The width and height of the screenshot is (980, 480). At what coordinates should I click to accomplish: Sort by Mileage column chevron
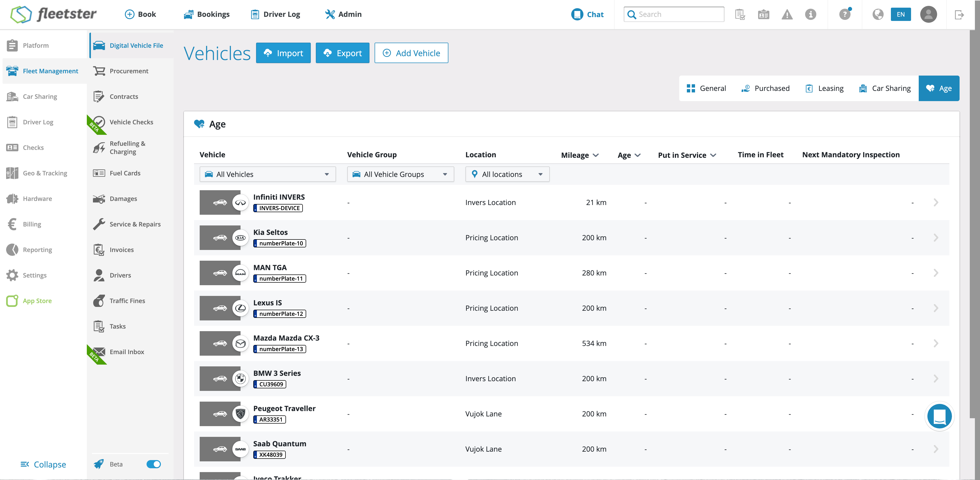[596, 155]
